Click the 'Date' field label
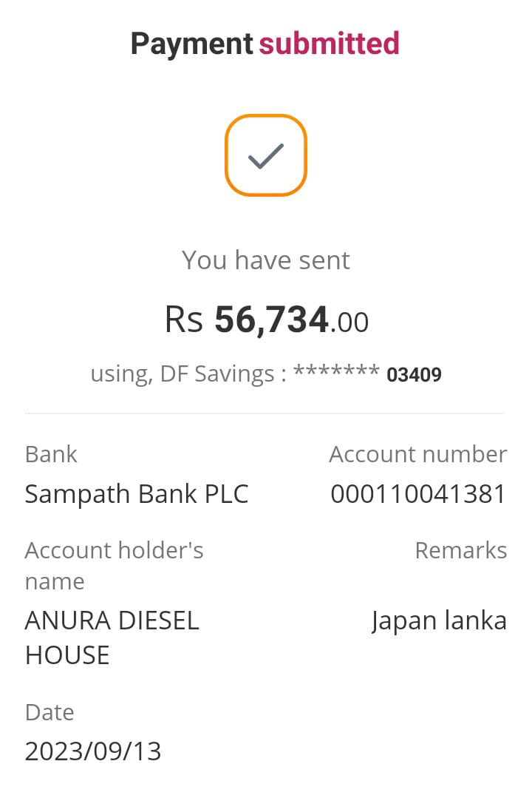Image resolution: width=532 pixels, height=798 pixels. [x=50, y=712]
